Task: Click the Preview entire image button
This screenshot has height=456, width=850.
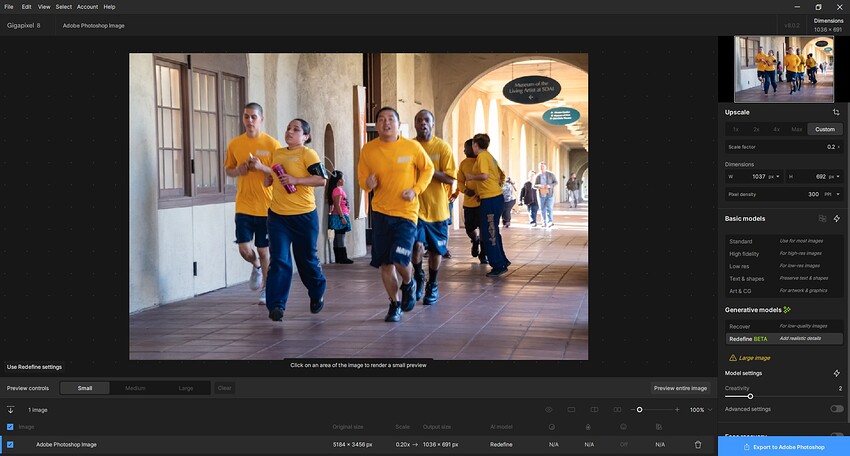Action: [x=680, y=388]
